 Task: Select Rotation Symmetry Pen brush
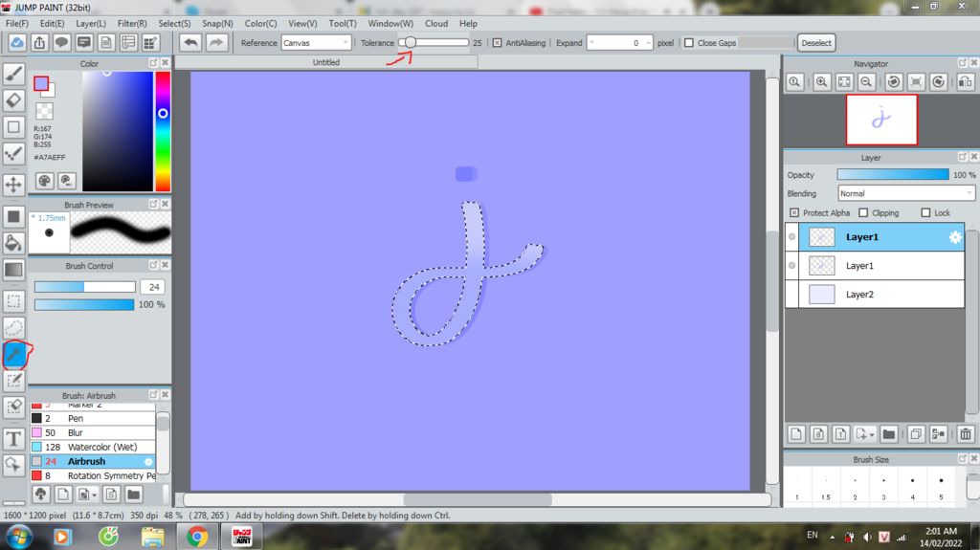pyautogui.click(x=93, y=475)
